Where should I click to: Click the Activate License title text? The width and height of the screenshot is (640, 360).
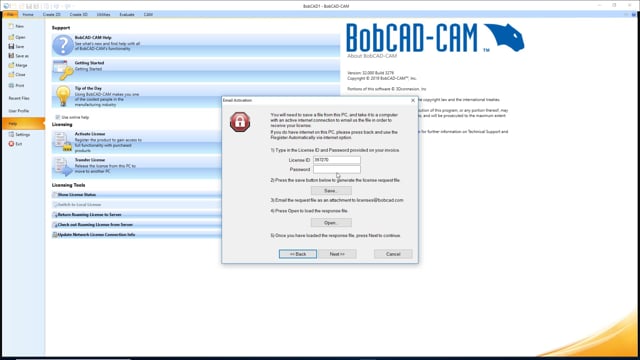tap(90, 134)
